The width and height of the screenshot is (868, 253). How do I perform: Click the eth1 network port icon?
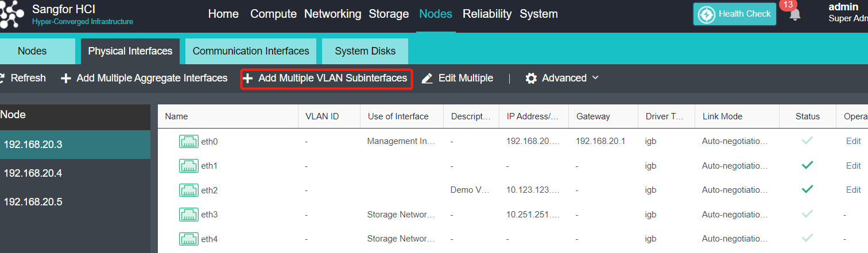(189, 166)
